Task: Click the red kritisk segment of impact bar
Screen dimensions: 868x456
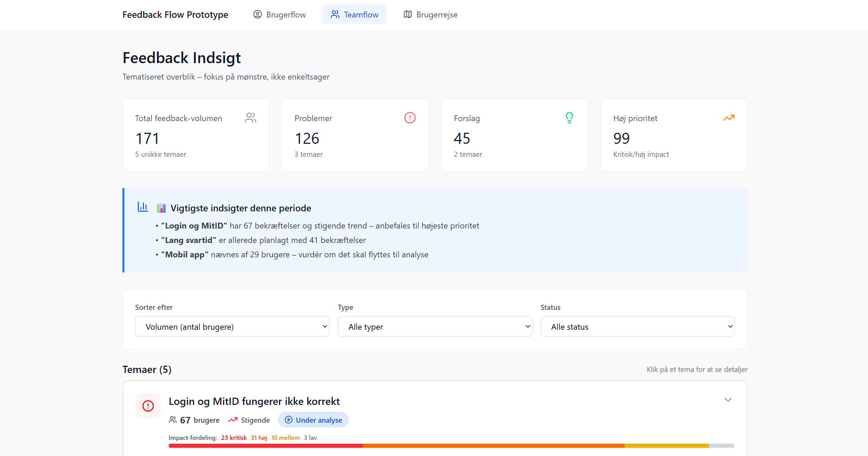Action: coord(266,446)
